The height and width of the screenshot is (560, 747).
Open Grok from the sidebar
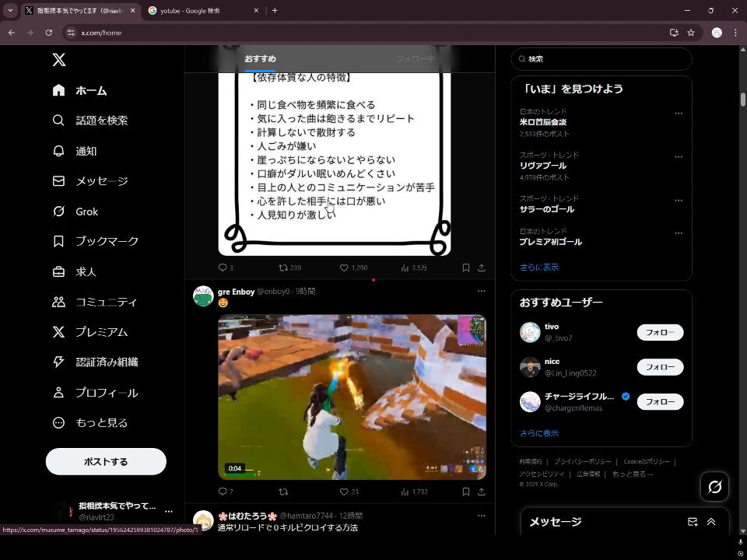75,212
